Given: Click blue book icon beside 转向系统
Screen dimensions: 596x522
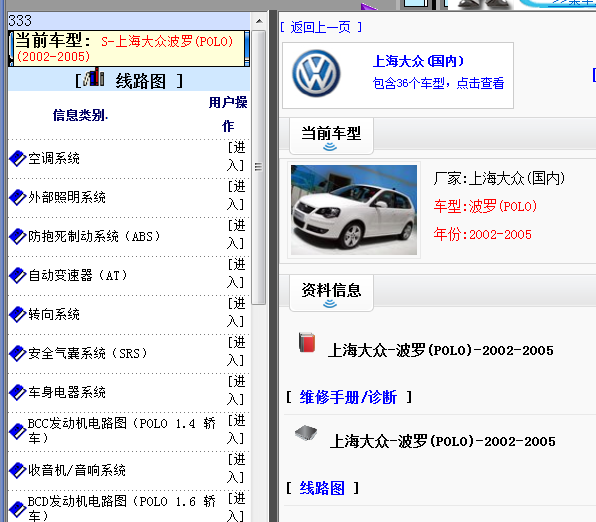Looking at the screenshot, I should 17,314.
